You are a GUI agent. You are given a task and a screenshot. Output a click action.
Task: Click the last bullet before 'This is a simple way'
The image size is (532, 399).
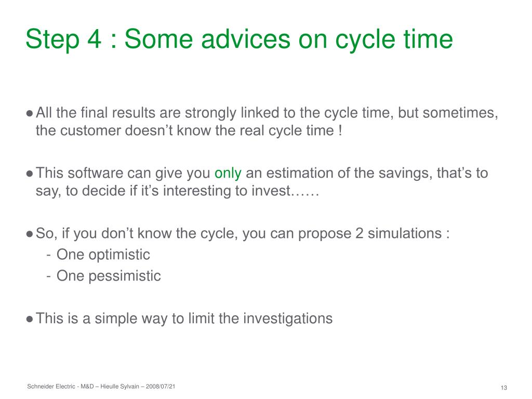click(x=30, y=319)
